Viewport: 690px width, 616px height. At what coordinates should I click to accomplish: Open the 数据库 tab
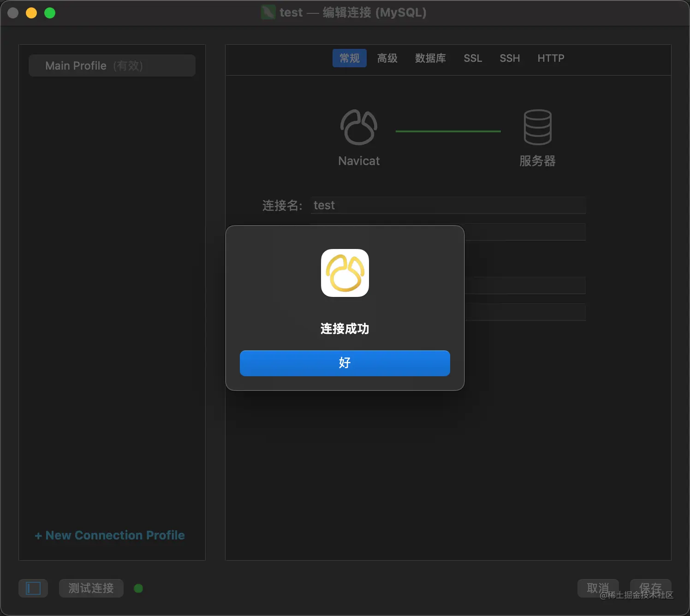pos(430,58)
